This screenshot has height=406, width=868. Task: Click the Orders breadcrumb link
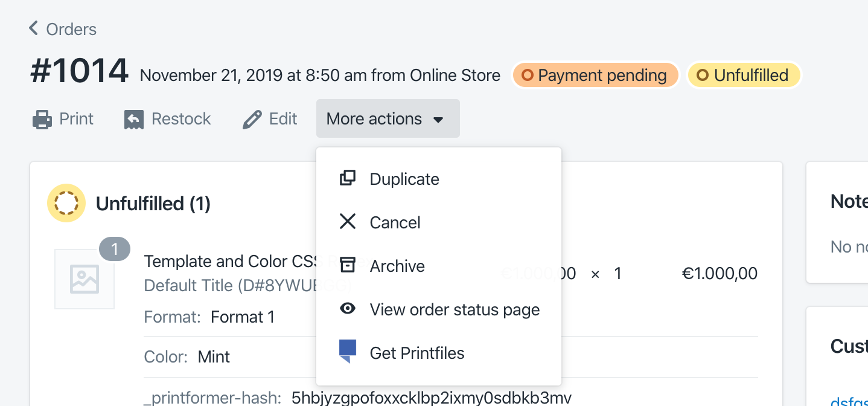(71, 29)
